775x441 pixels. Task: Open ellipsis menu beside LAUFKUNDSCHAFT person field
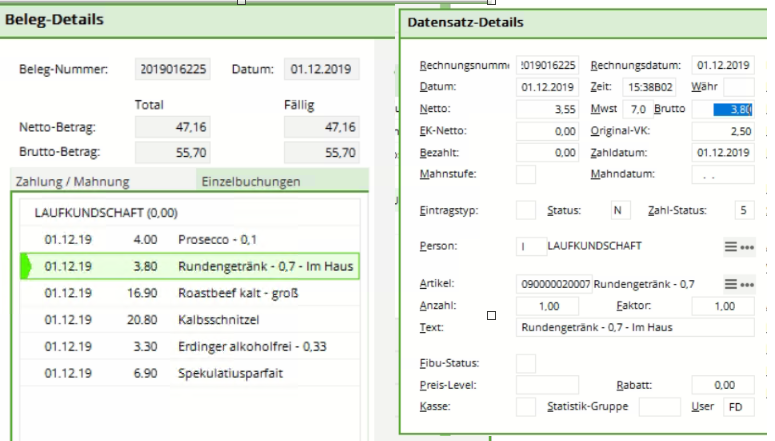747,247
